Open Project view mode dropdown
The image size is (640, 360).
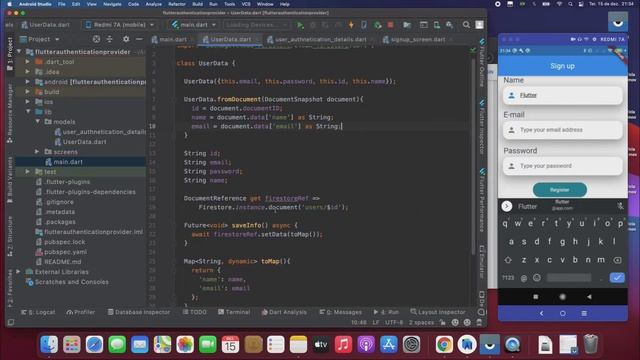coord(40,39)
